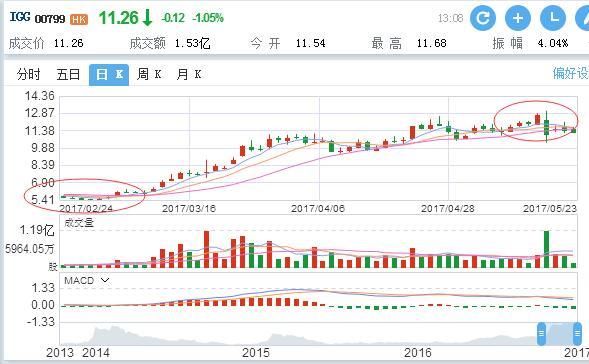589x364 pixels.
Task: Click the 2014 mark on the timeline
Action: coord(96,353)
